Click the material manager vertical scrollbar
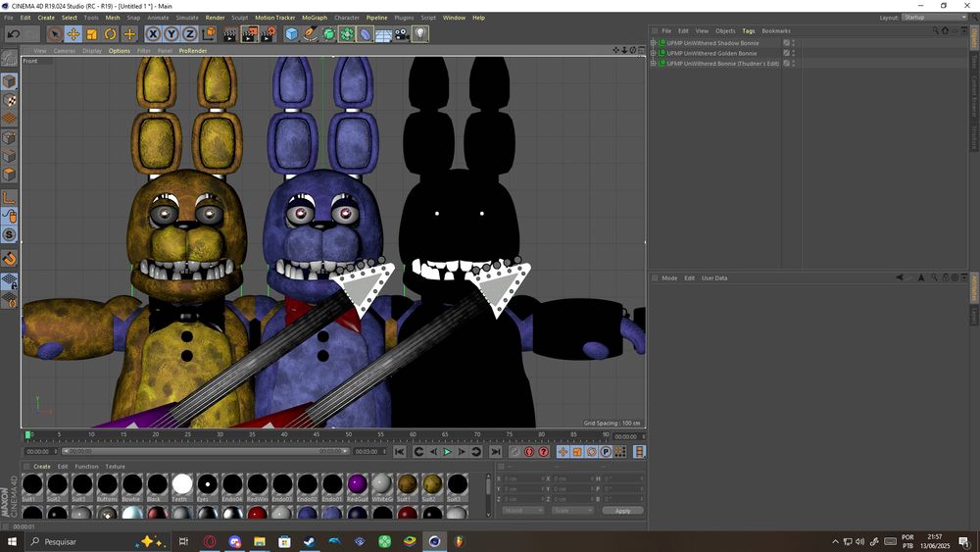Image resolution: width=980 pixels, height=552 pixels. [488, 494]
